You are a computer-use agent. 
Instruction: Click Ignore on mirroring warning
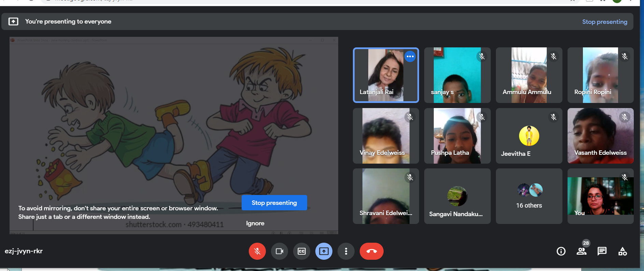click(255, 223)
